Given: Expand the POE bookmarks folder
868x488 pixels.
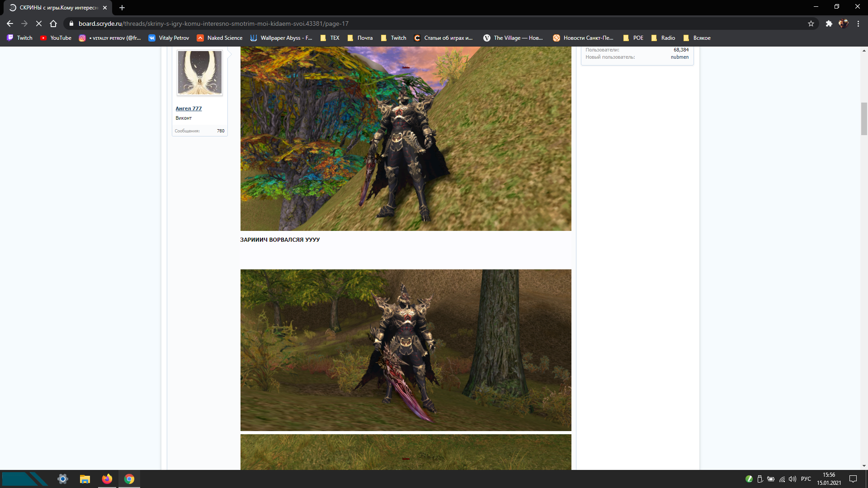Looking at the screenshot, I should [633, 38].
